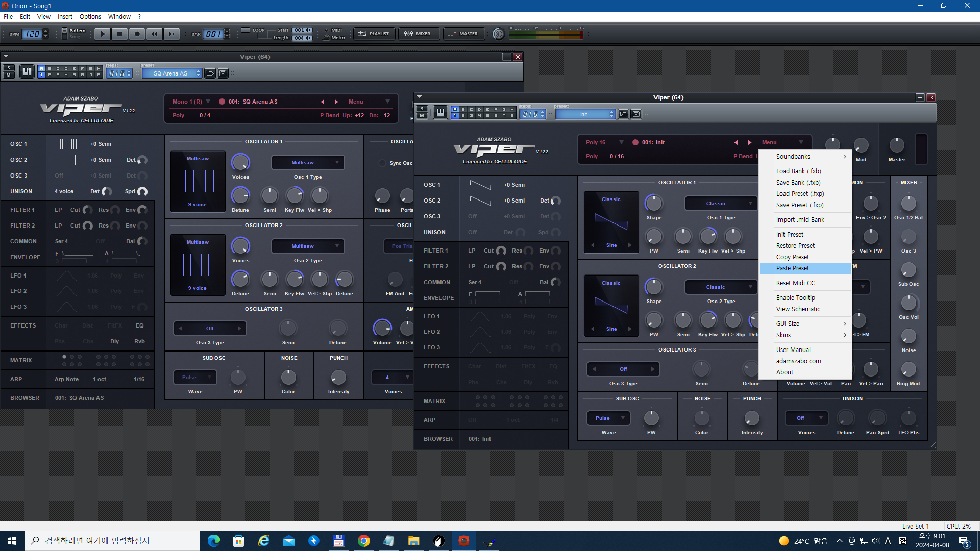Open File Explorer from the taskbar
Image resolution: width=980 pixels, height=551 pixels.
pyautogui.click(x=414, y=541)
